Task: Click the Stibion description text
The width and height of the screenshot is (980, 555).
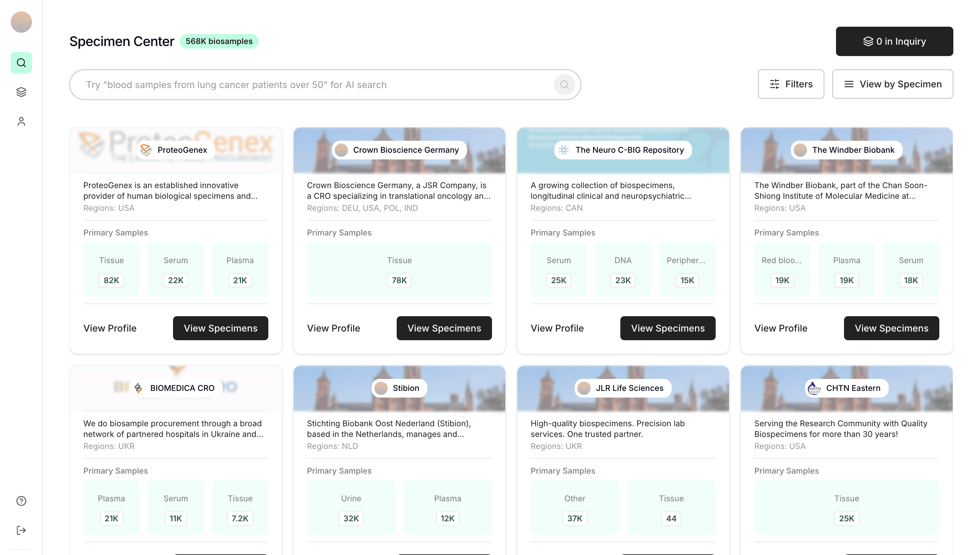Action: pos(389,429)
